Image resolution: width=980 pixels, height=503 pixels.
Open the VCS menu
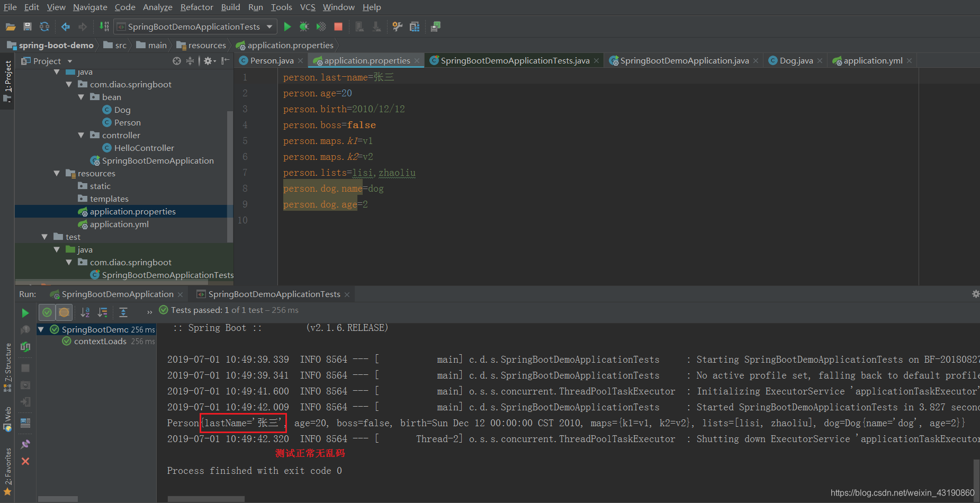tap(308, 7)
